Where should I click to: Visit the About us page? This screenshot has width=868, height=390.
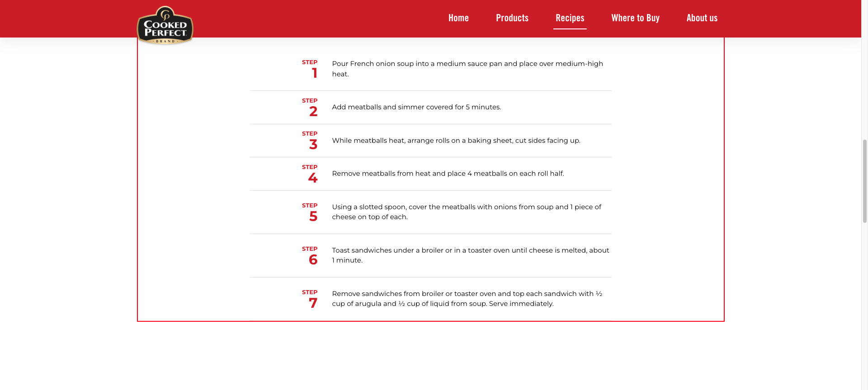tap(702, 18)
